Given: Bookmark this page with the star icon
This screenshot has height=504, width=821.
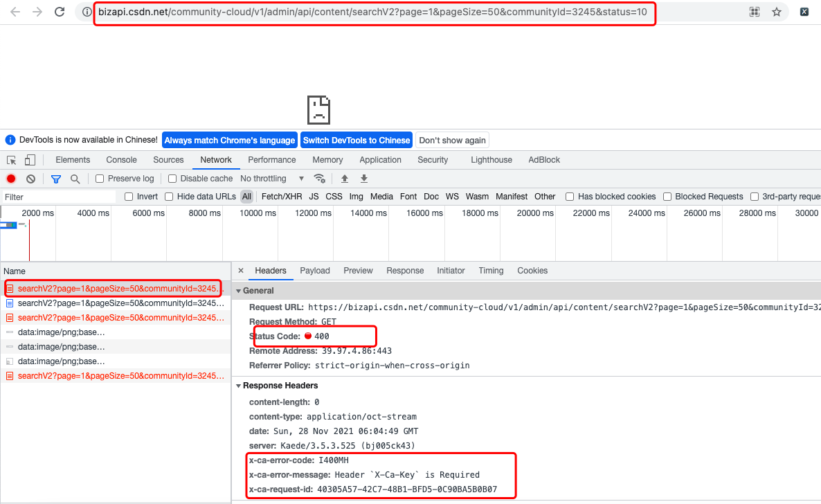Looking at the screenshot, I should tap(777, 12).
